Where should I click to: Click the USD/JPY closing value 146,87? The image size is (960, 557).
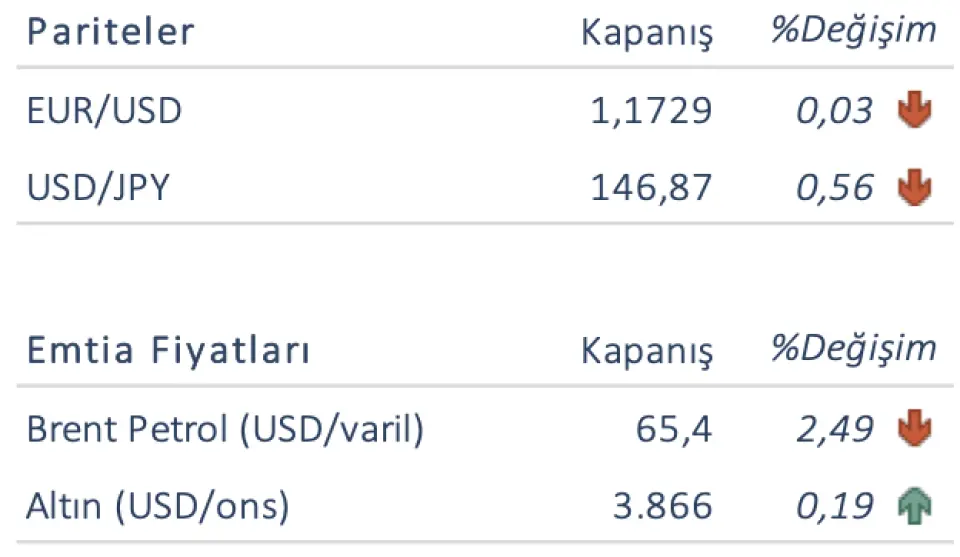coord(651,188)
